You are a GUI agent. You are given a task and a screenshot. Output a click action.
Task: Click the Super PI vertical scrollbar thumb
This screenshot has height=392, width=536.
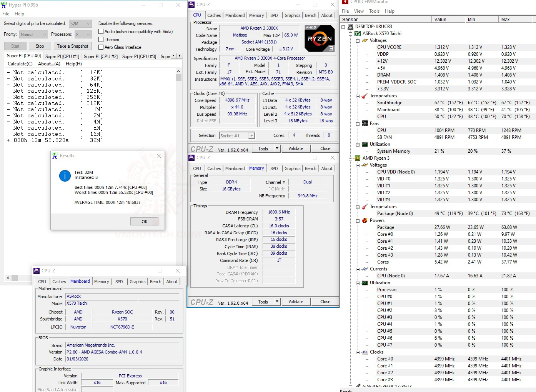coord(178,78)
